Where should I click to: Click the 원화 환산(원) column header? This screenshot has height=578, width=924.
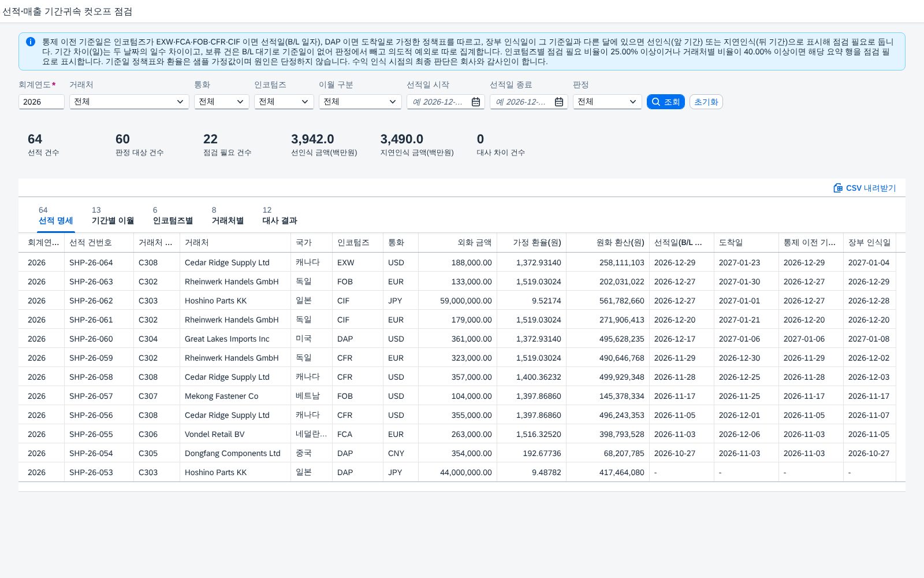click(x=608, y=243)
